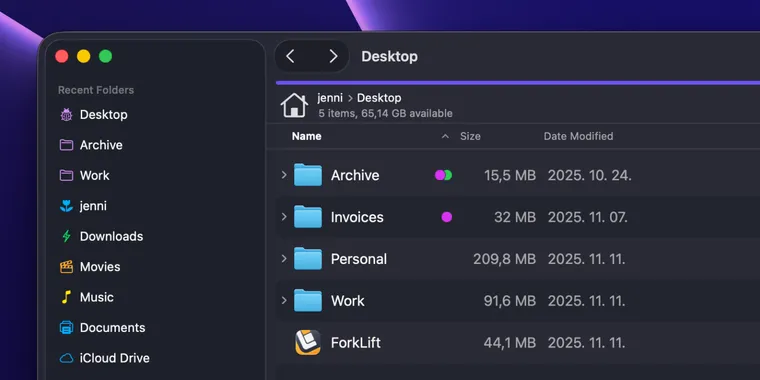
Task: Click the Desktop window title
Action: tap(390, 56)
